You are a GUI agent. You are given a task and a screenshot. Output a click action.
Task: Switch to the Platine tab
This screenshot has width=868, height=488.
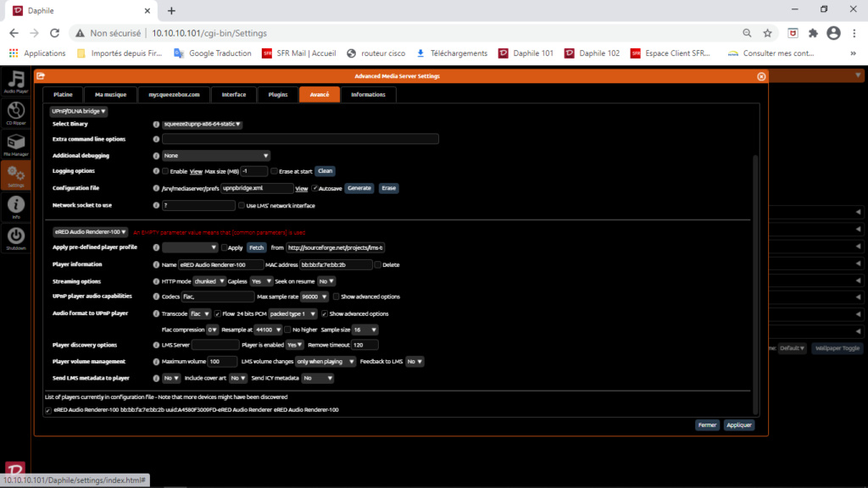[x=63, y=95]
